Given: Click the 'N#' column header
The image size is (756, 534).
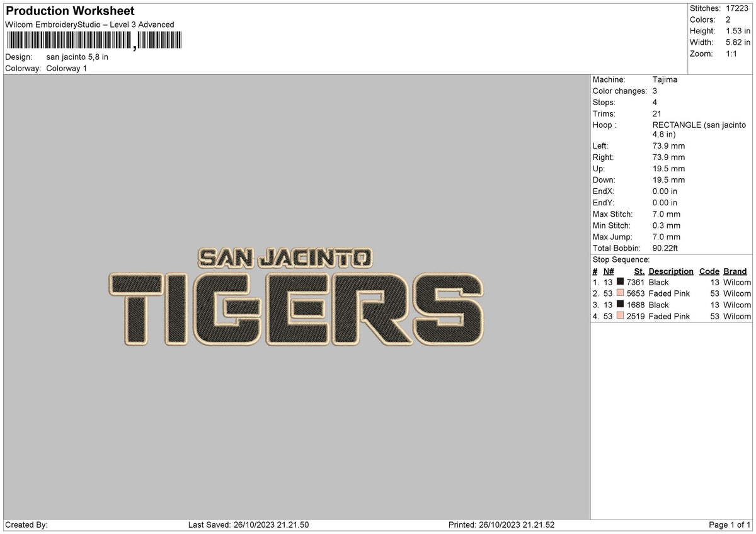Looking at the screenshot, I should [x=609, y=271].
